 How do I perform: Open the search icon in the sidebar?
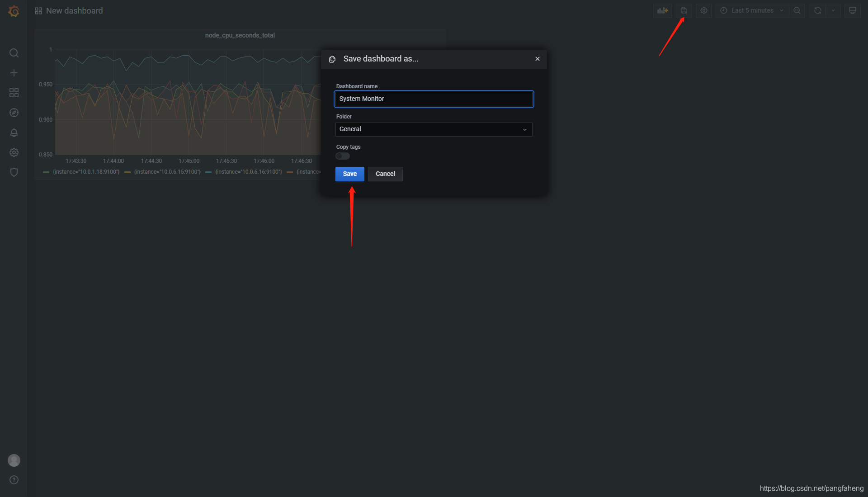(x=14, y=53)
